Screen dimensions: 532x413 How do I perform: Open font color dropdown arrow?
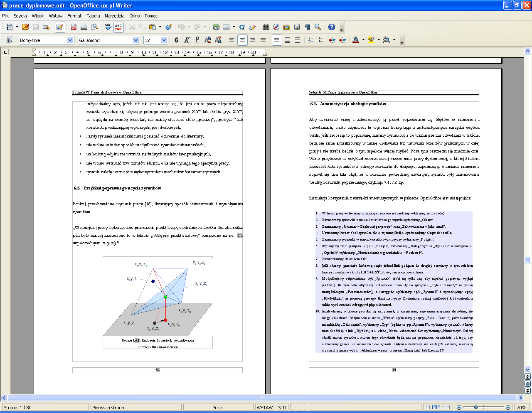(x=363, y=40)
